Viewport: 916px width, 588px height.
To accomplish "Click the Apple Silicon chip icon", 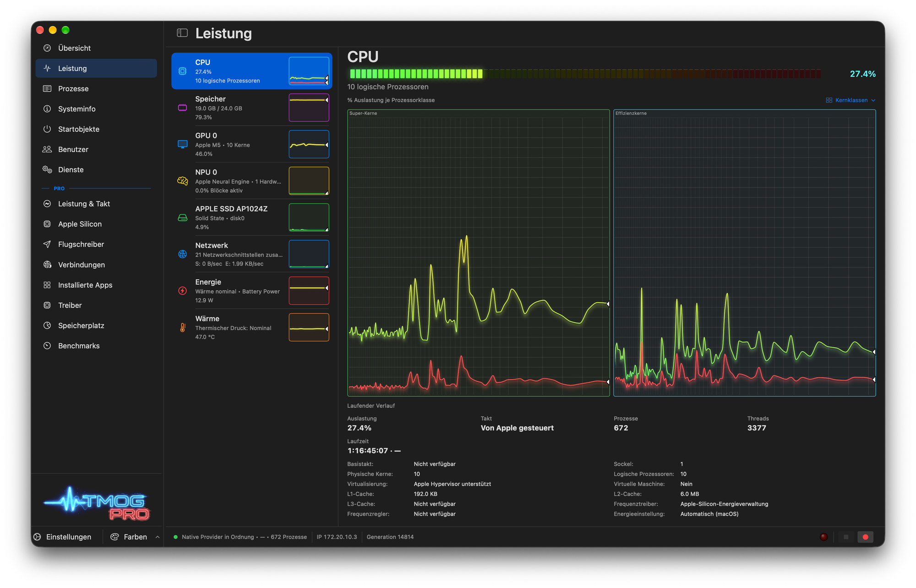I will (x=47, y=224).
